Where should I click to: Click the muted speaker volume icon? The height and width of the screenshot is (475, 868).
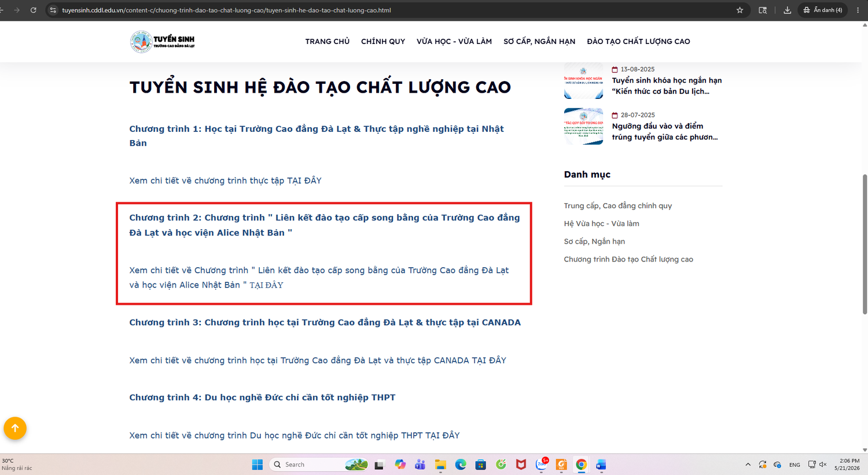(823, 465)
